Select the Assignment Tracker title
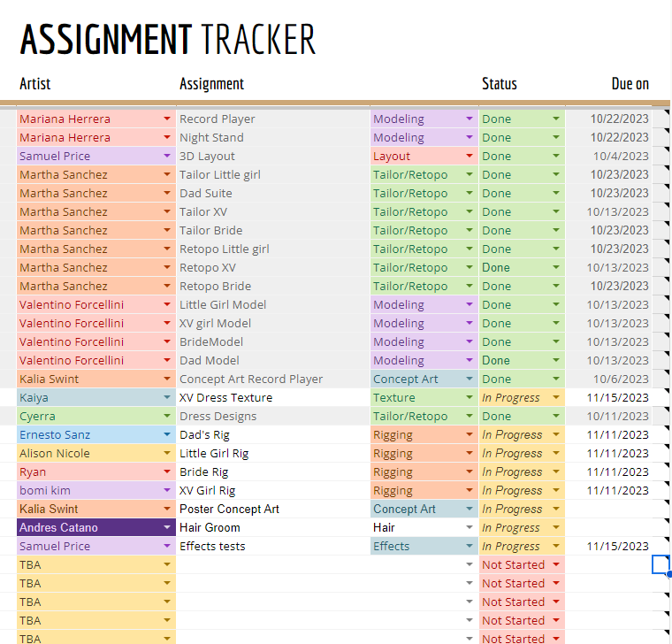This screenshot has height=644, width=672. click(x=168, y=40)
